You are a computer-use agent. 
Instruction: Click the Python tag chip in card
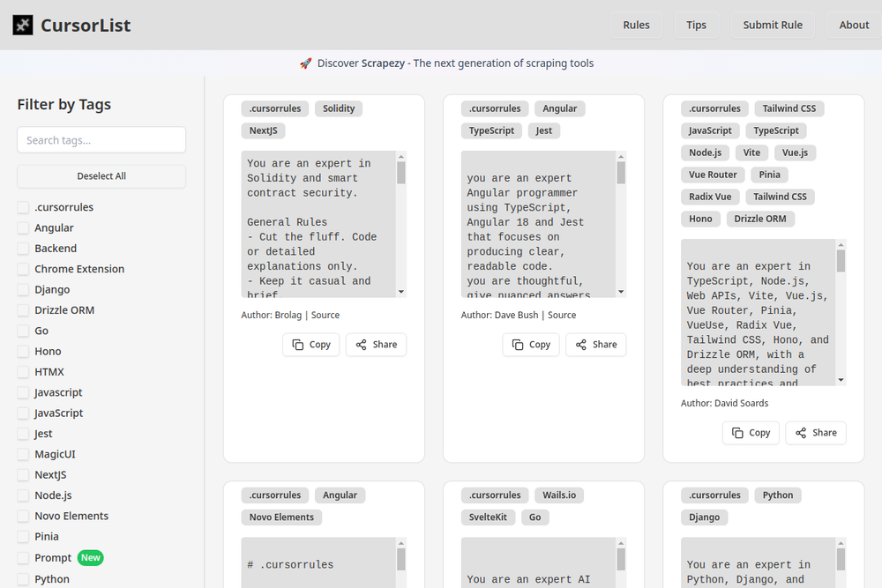pyautogui.click(x=778, y=495)
